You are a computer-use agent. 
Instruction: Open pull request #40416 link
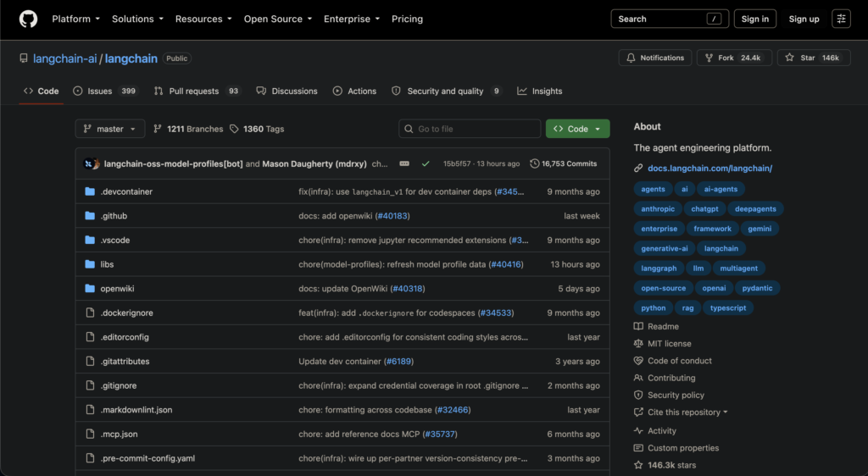(506, 264)
